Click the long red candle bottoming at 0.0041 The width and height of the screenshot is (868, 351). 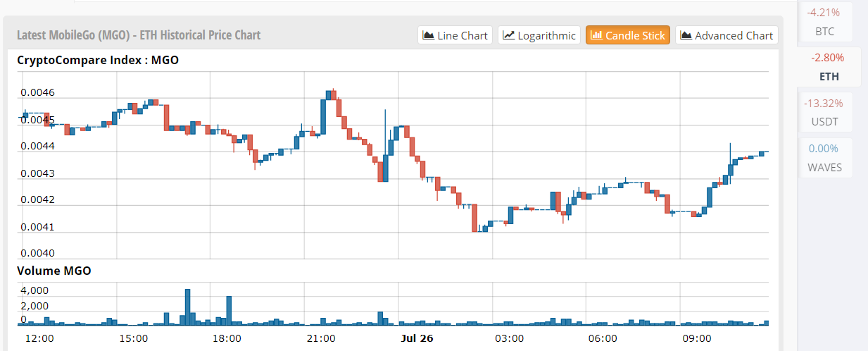(474, 218)
